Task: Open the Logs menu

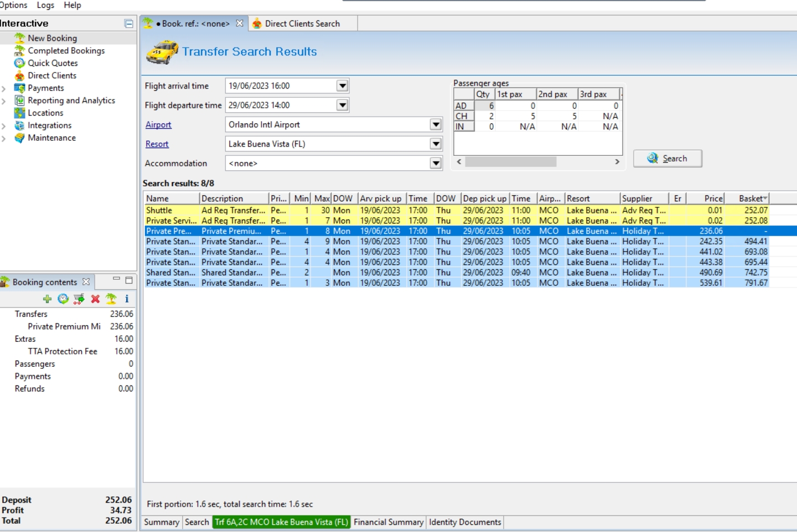Action: 45,5
